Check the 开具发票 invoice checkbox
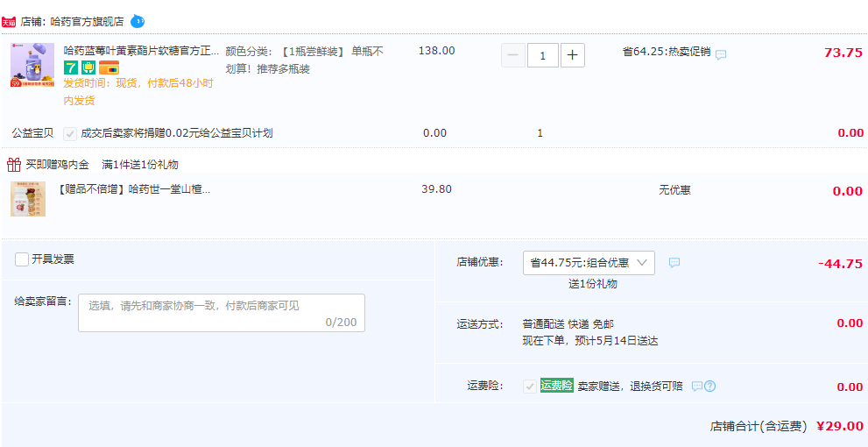The width and height of the screenshot is (868, 447). [x=22, y=259]
